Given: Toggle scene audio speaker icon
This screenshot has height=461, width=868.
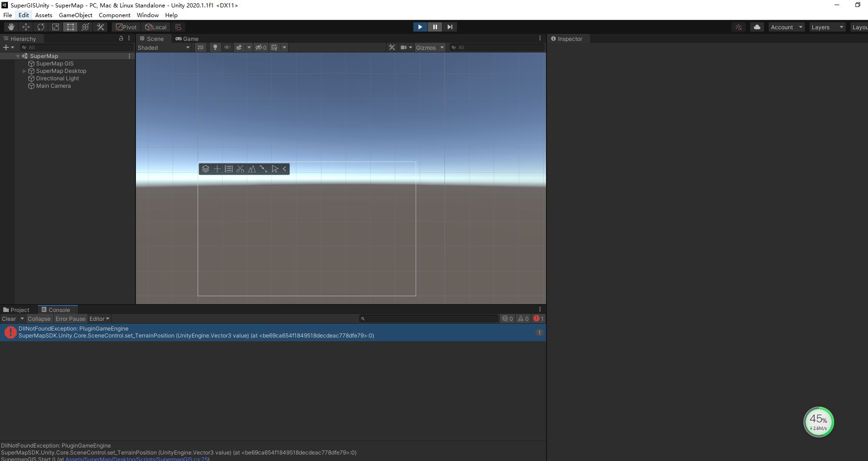Looking at the screenshot, I should [227, 47].
